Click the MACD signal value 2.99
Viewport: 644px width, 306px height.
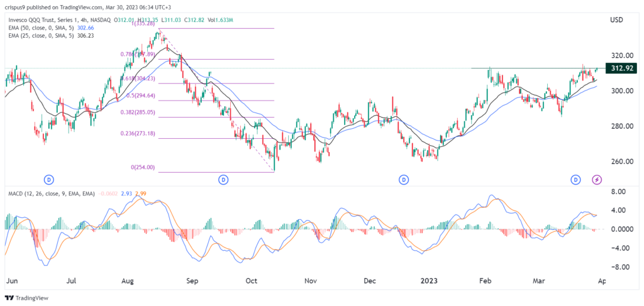pyautogui.click(x=140, y=193)
